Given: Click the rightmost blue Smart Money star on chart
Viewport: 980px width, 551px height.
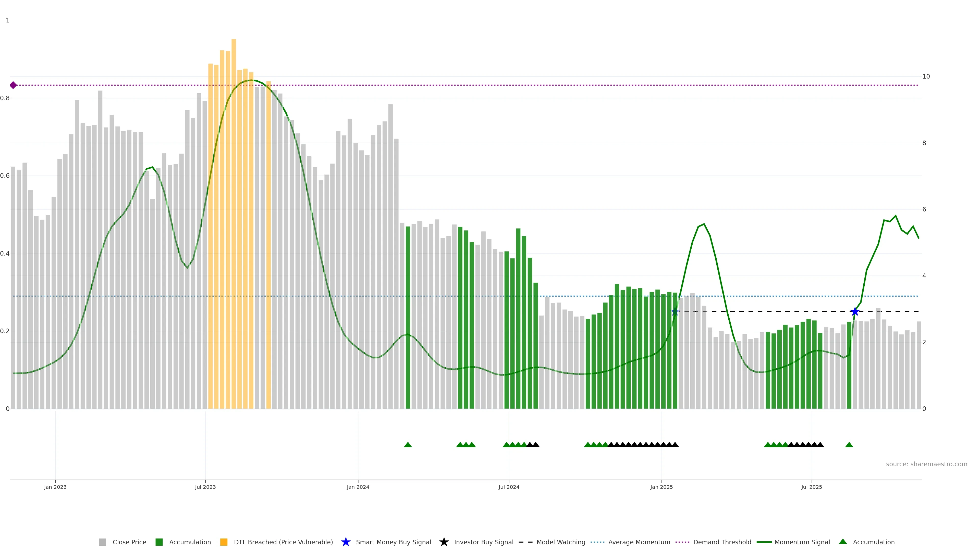Looking at the screenshot, I should [x=855, y=312].
